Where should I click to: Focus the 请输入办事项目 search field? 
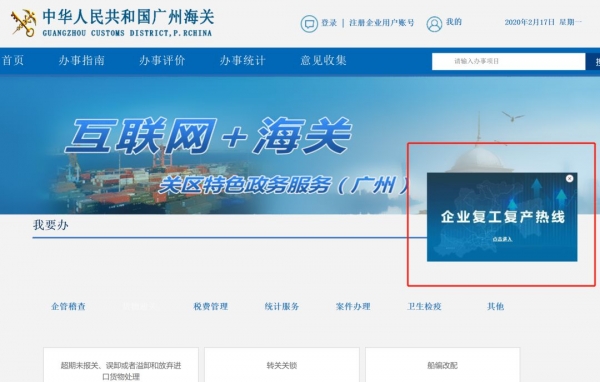pos(509,61)
